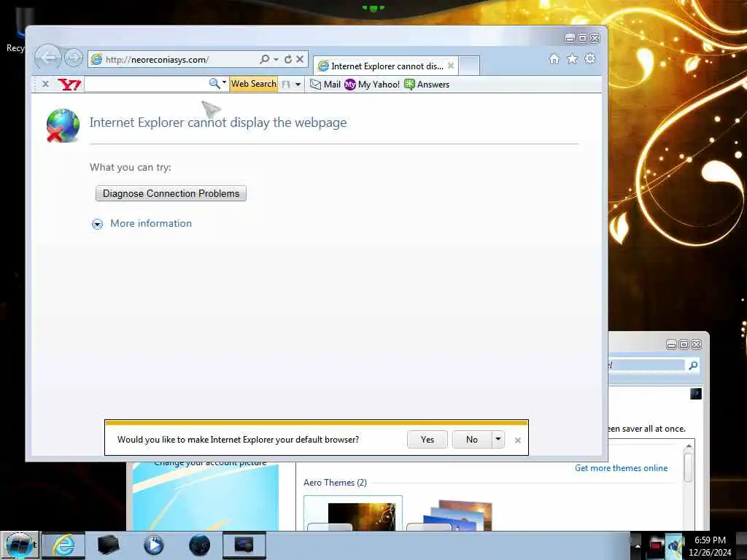The image size is (747, 560).
Task: Maximize the Internet Explorer window
Action: pyautogui.click(x=582, y=38)
